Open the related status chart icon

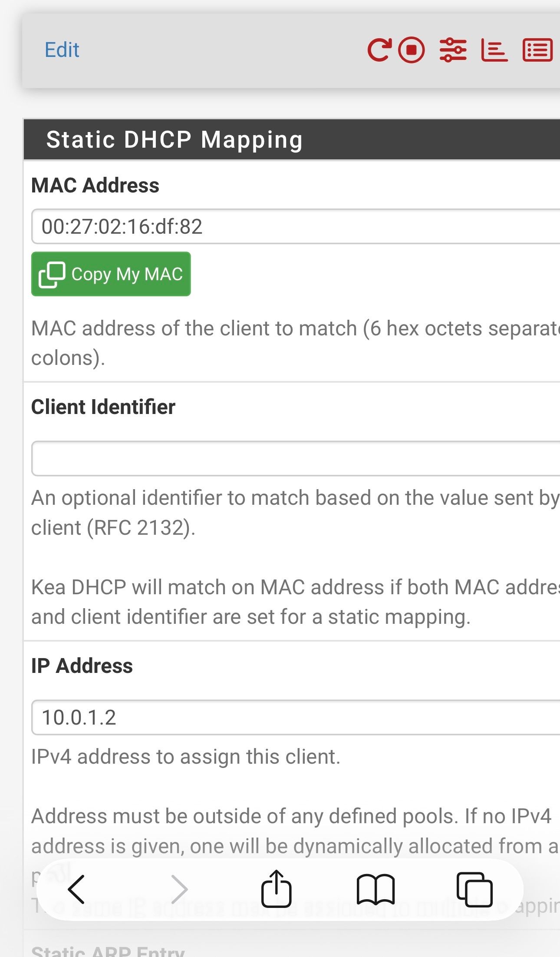pyautogui.click(x=494, y=50)
